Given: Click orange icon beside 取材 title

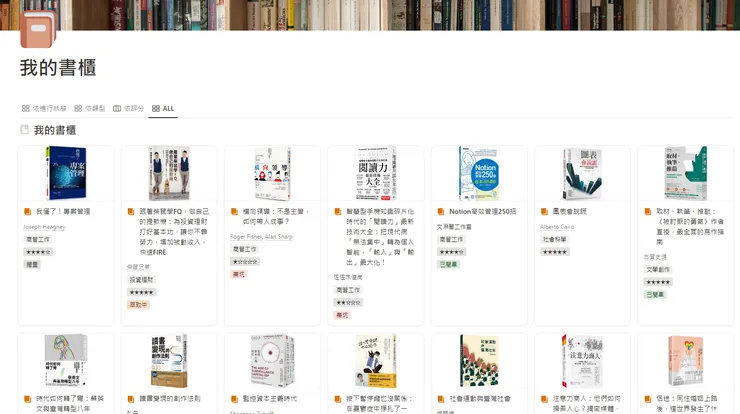Looking at the screenshot, I should (648, 211).
